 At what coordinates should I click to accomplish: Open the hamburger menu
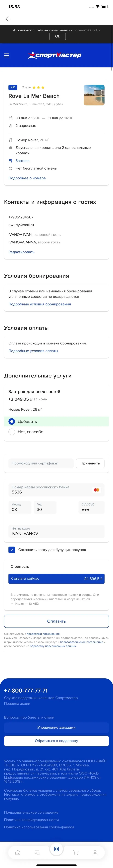(6, 55)
